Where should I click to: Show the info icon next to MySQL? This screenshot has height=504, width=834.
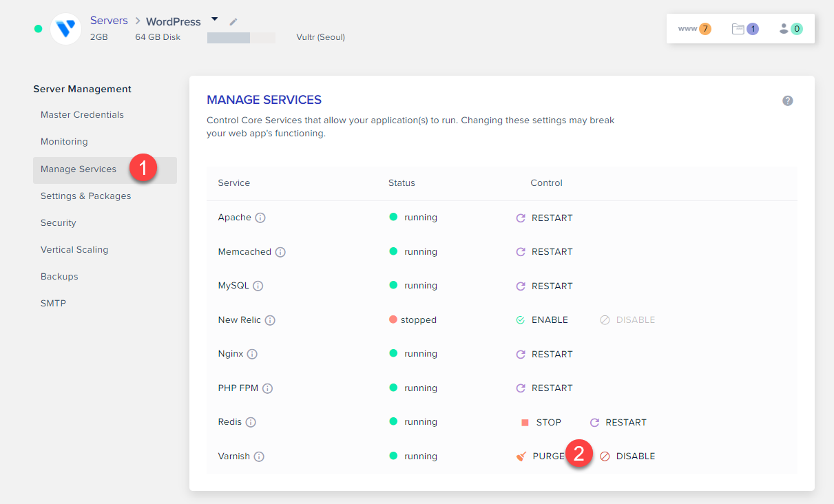pos(258,286)
